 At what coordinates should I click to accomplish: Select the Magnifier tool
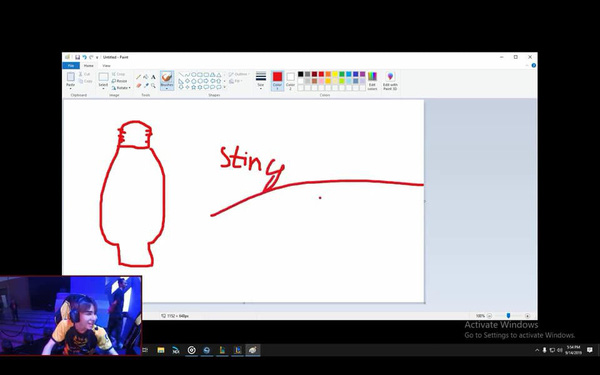tap(153, 85)
